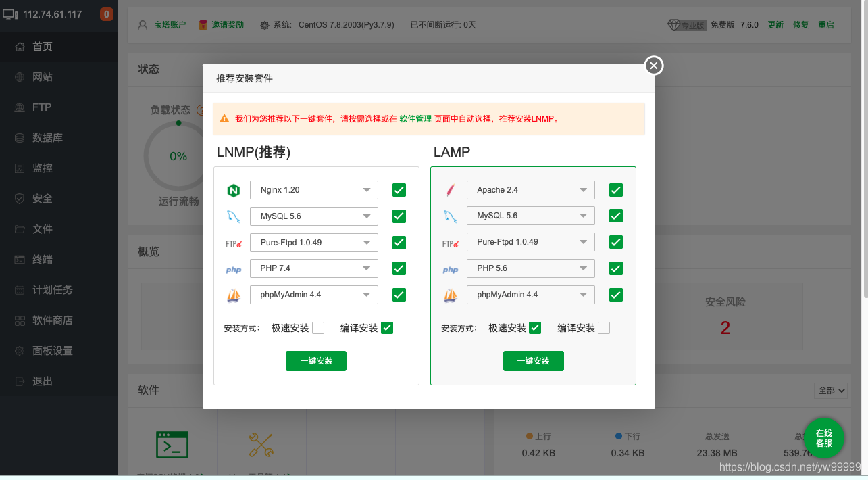
Task: Open the LNMP Pure-Ftpd 1.0.49 dropdown
Action: [314, 243]
